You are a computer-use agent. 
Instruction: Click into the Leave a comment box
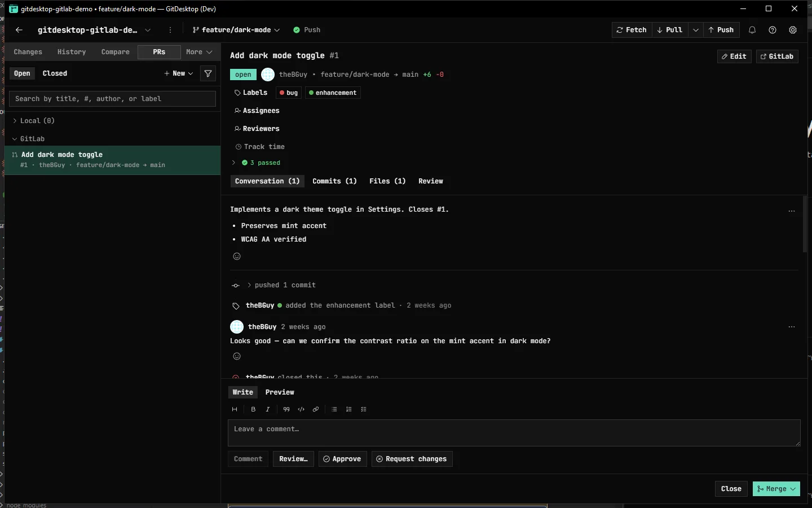pos(514,433)
